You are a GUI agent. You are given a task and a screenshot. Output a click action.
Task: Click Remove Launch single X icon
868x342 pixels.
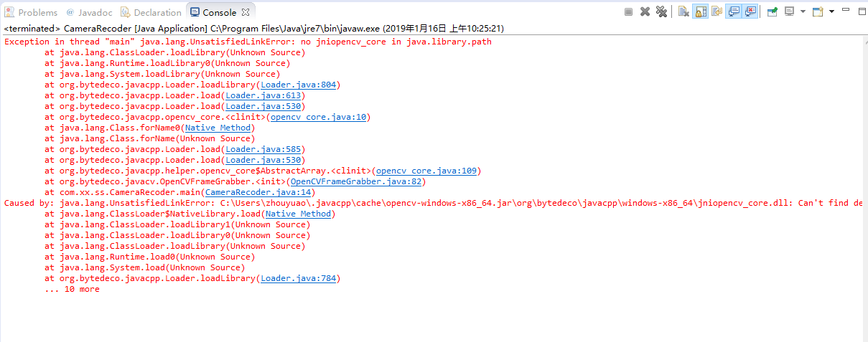point(645,11)
